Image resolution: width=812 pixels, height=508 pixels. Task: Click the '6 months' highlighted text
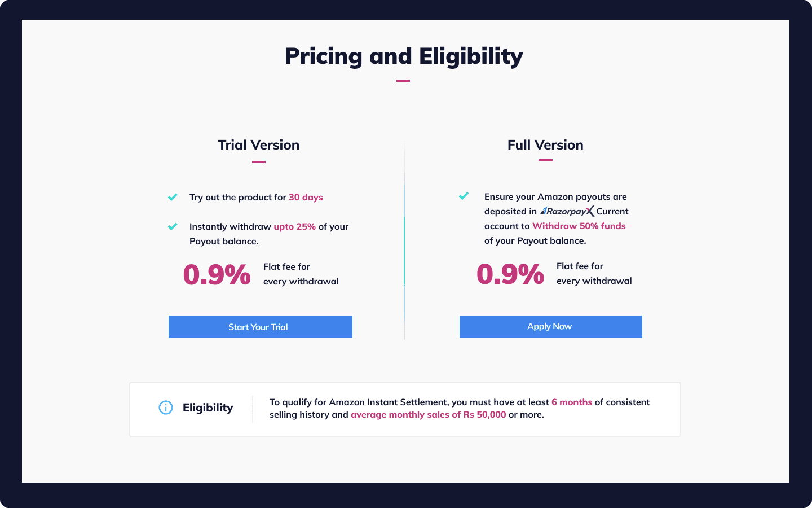[572, 402]
